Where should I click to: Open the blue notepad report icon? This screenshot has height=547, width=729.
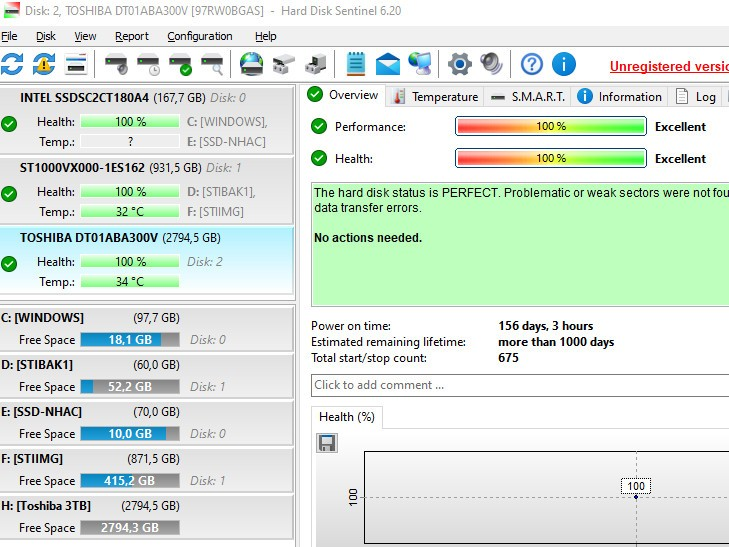tap(356, 64)
